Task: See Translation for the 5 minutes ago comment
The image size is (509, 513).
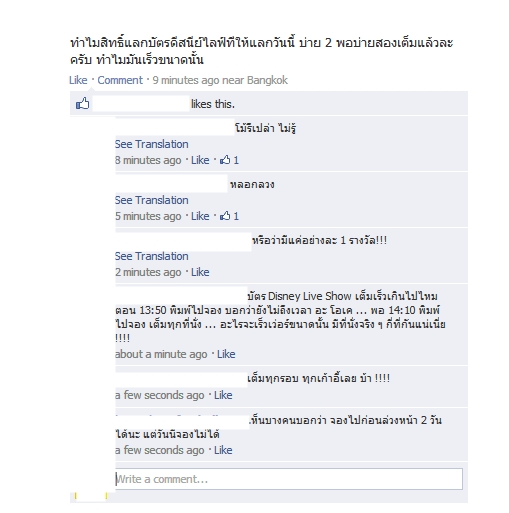Action: pyautogui.click(x=152, y=200)
